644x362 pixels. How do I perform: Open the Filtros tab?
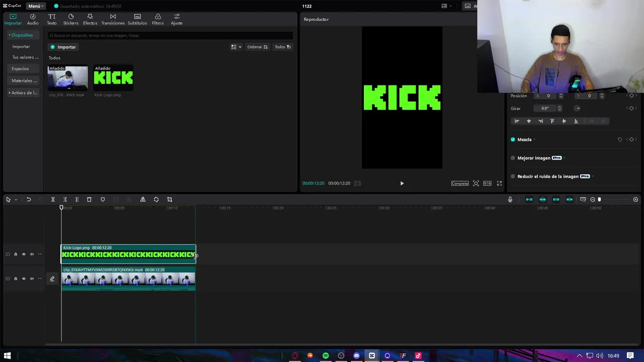157,19
